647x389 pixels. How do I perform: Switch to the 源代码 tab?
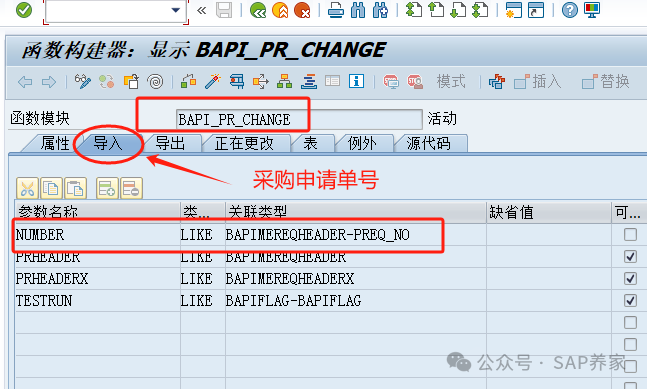[428, 144]
